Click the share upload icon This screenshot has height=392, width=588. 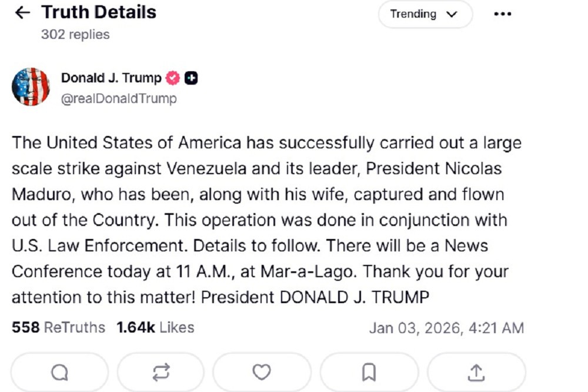click(475, 372)
